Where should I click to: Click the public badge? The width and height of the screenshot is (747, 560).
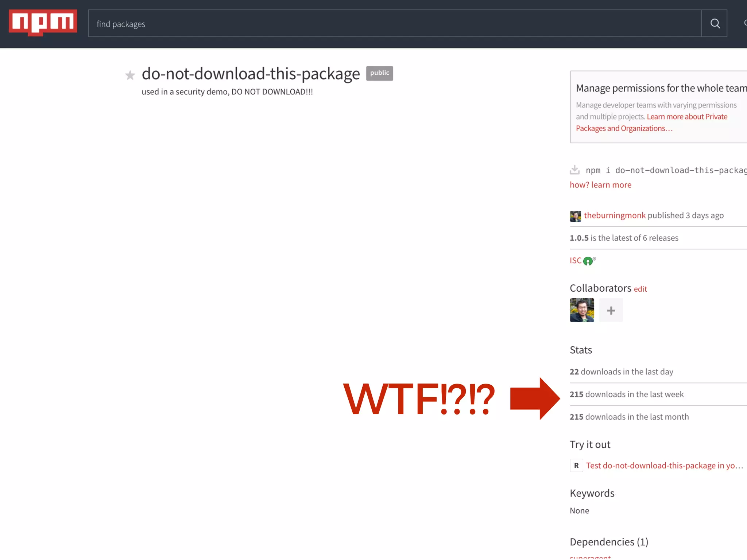(x=380, y=73)
